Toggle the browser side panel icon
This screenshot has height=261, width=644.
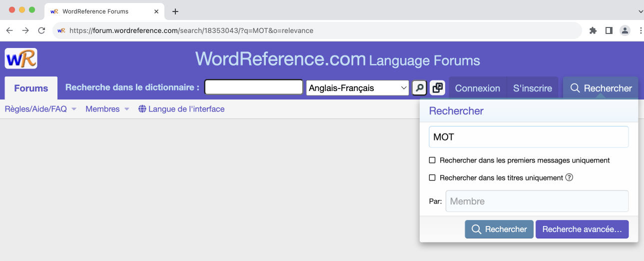(x=609, y=30)
